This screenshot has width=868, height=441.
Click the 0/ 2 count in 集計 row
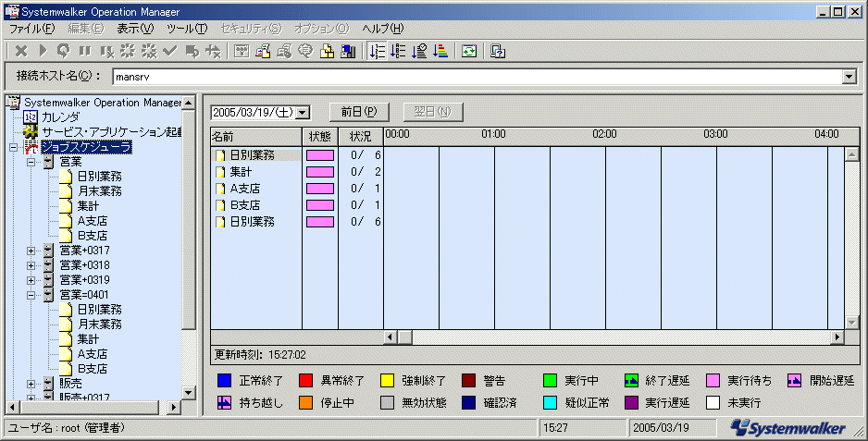coord(366,172)
